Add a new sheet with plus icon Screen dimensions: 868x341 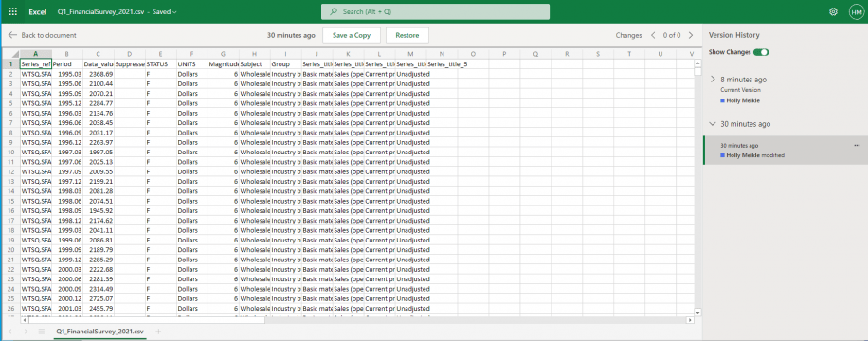pos(158,331)
